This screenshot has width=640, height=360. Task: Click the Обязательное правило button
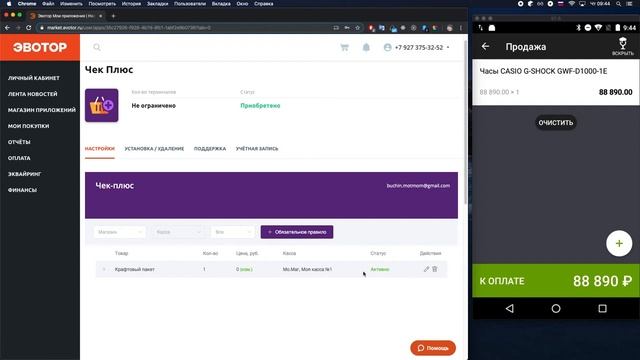click(x=297, y=232)
